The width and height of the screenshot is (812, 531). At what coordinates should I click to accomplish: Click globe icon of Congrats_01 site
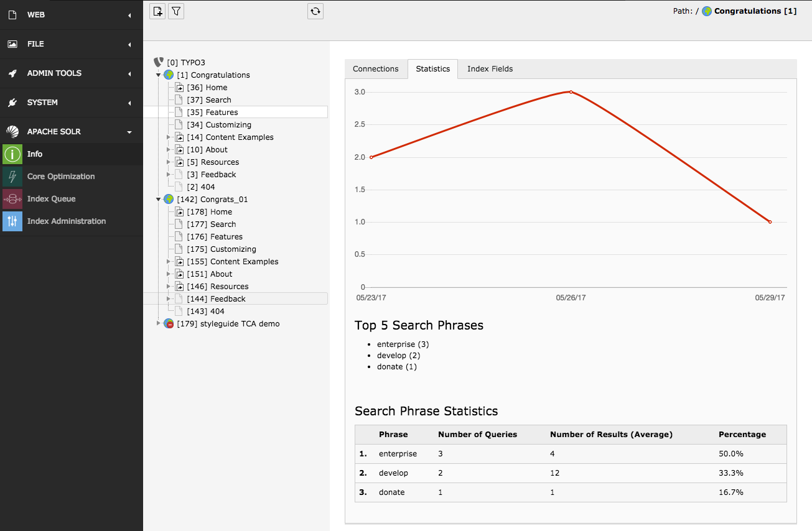click(x=169, y=200)
